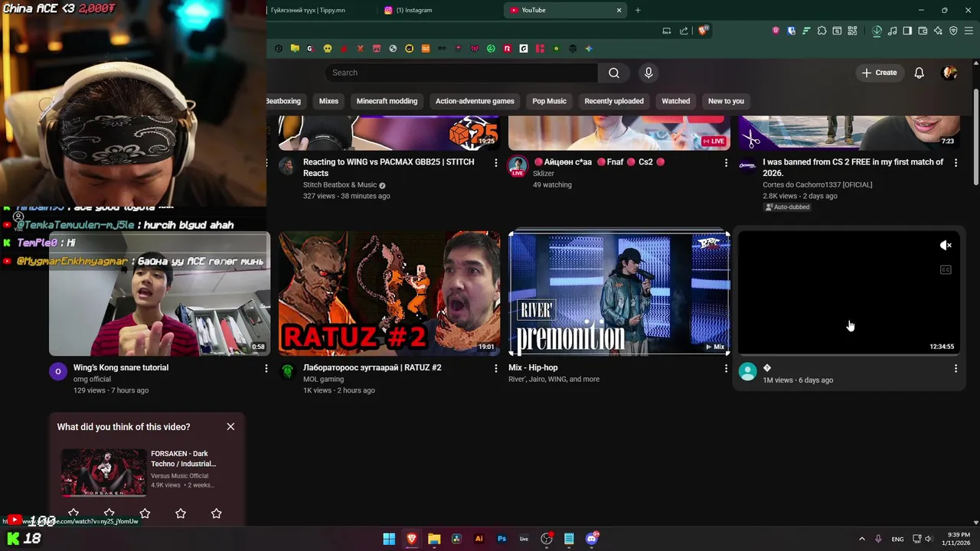Select the New to you filter chip
980x551 pixels.
pos(726,101)
